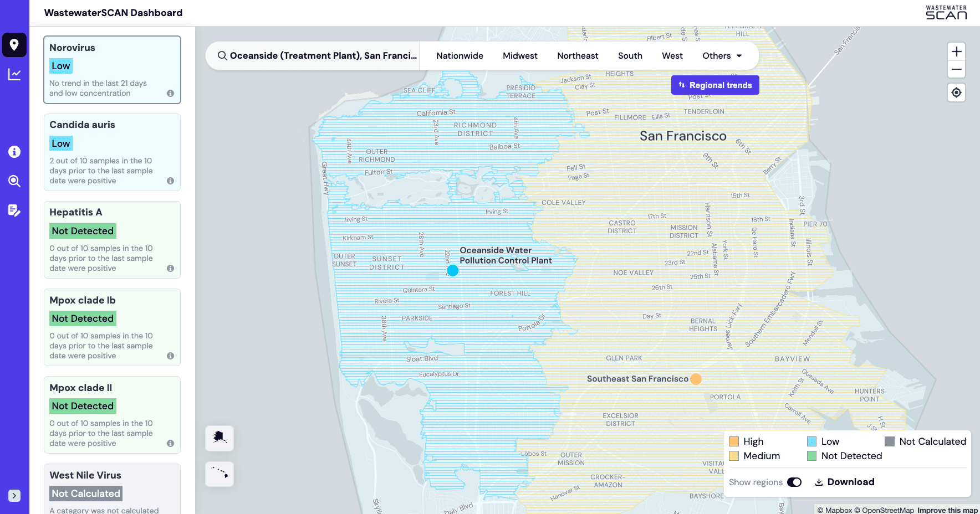Click Oceanside Water Pollution Control Plant label

click(x=506, y=255)
